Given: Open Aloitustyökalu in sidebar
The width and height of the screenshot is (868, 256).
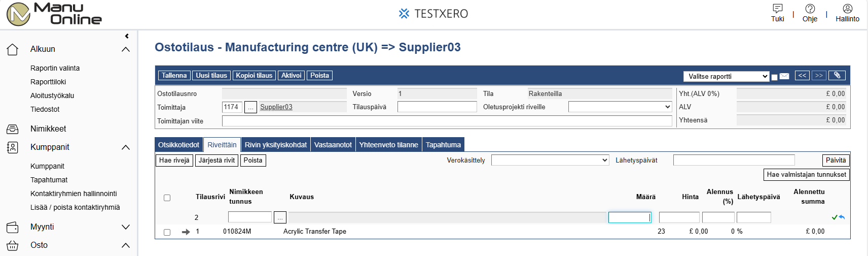Looking at the screenshot, I should 52,96.
